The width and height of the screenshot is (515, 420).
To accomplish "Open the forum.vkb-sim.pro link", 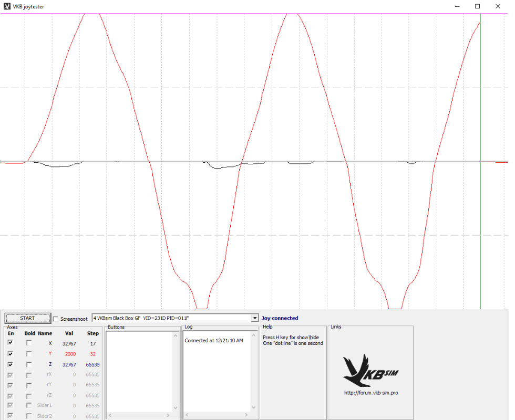I will (x=370, y=393).
